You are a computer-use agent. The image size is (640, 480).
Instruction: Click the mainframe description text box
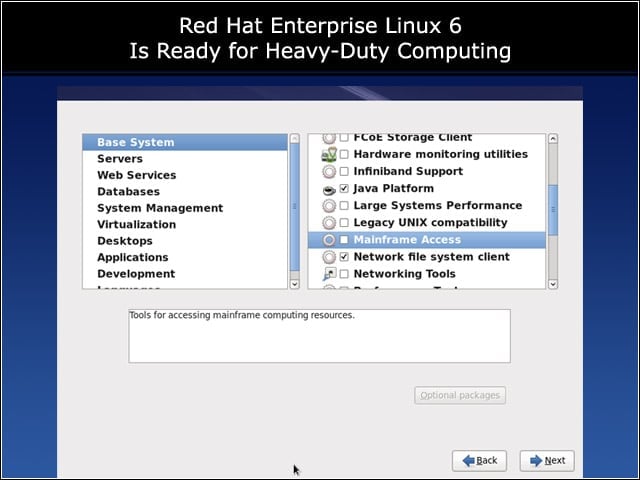click(x=319, y=336)
